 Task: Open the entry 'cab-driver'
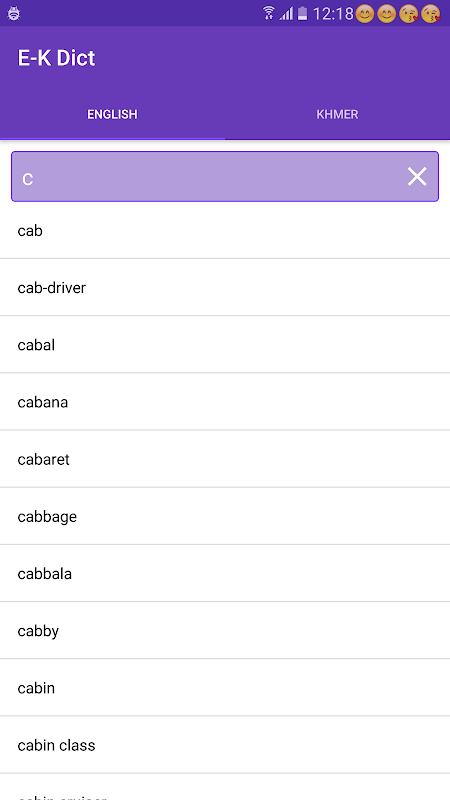tap(225, 288)
